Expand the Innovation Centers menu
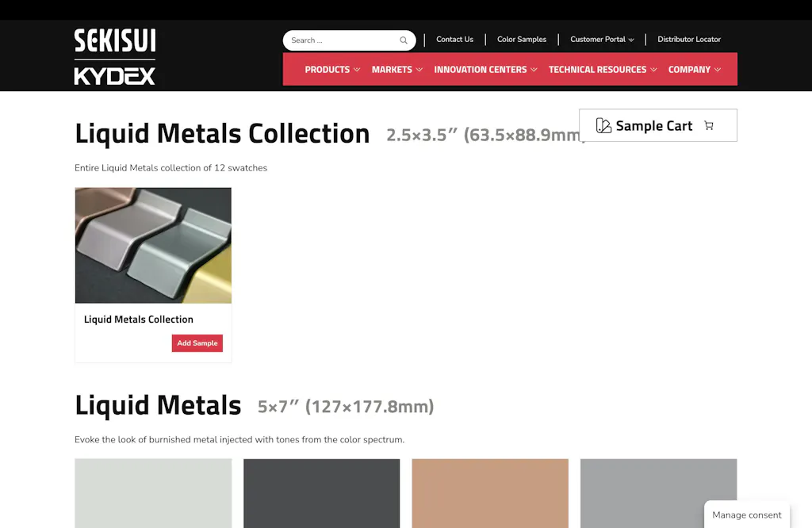 click(485, 69)
